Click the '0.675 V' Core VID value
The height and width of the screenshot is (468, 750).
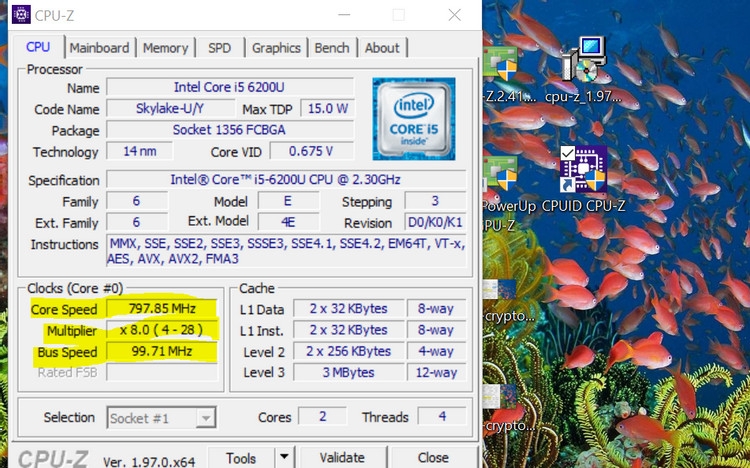pyautogui.click(x=312, y=151)
